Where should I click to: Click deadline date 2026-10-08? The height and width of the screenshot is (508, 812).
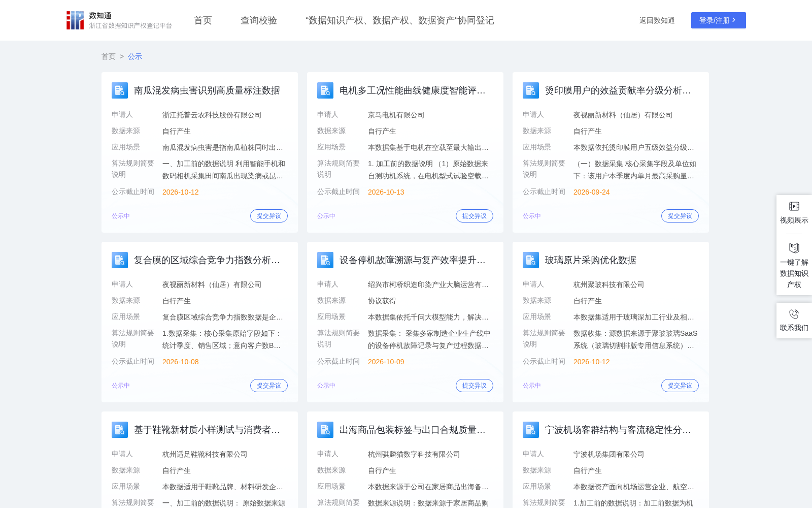point(181,362)
